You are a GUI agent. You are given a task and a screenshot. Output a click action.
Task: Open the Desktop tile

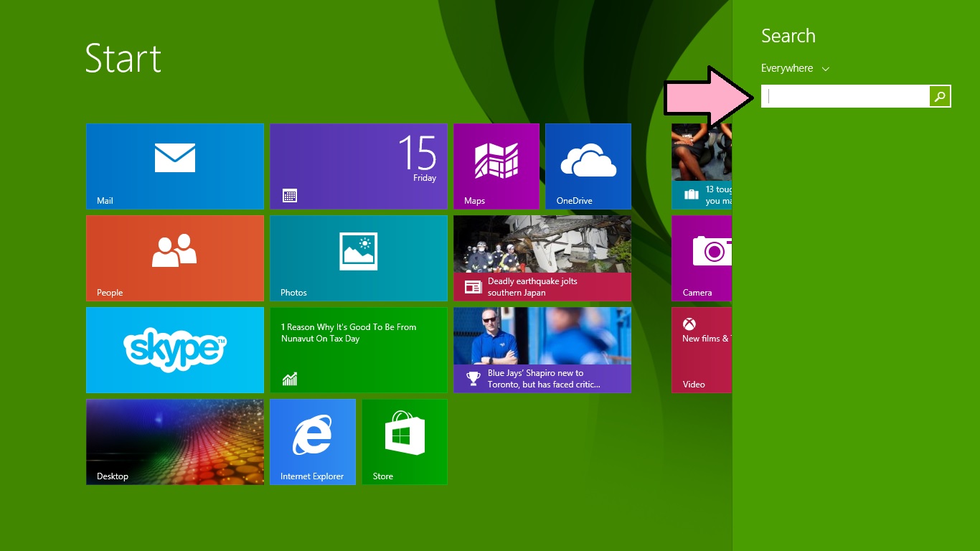(x=175, y=442)
